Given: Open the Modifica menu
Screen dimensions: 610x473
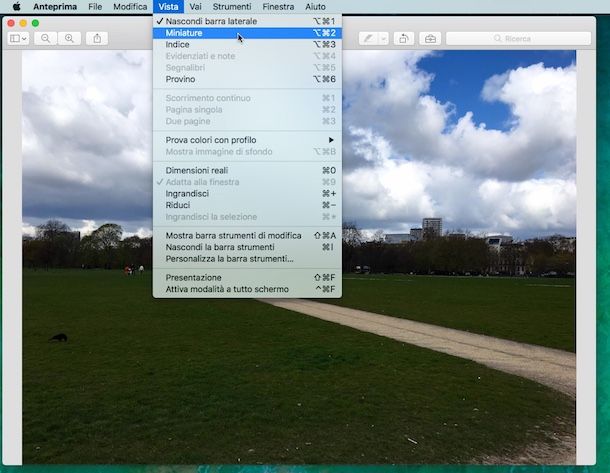Looking at the screenshot, I should click(130, 7).
